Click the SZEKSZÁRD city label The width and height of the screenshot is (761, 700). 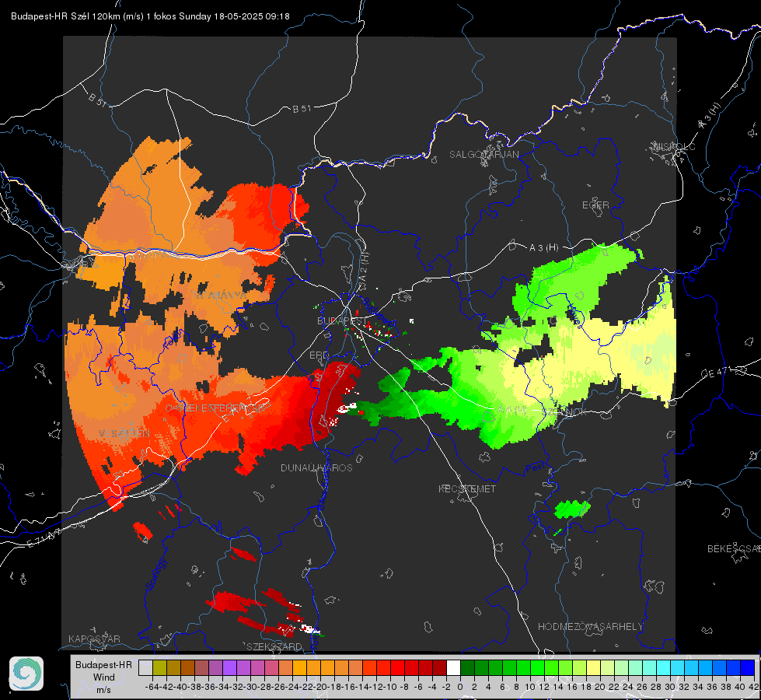click(x=274, y=646)
